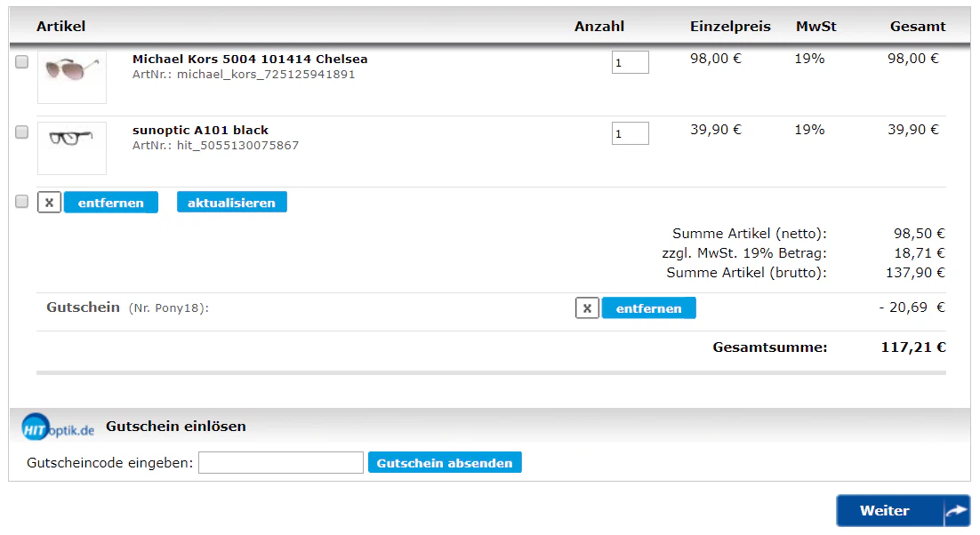Select ArtNr michael_kors_725125941891 text

244,75
